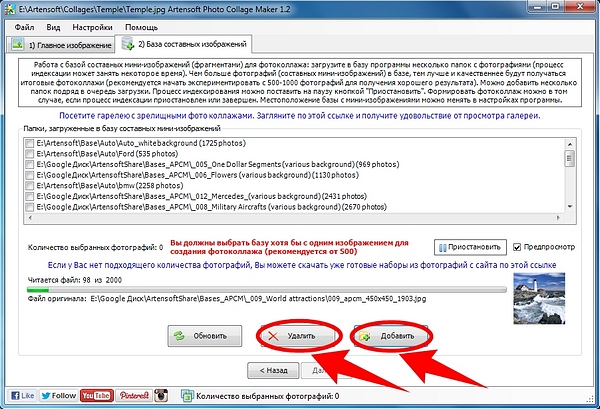Image resolution: width=600 pixels, height=409 pixels.
Task: Click the vertical scrollbar thumb in folder list
Action: tap(570, 158)
